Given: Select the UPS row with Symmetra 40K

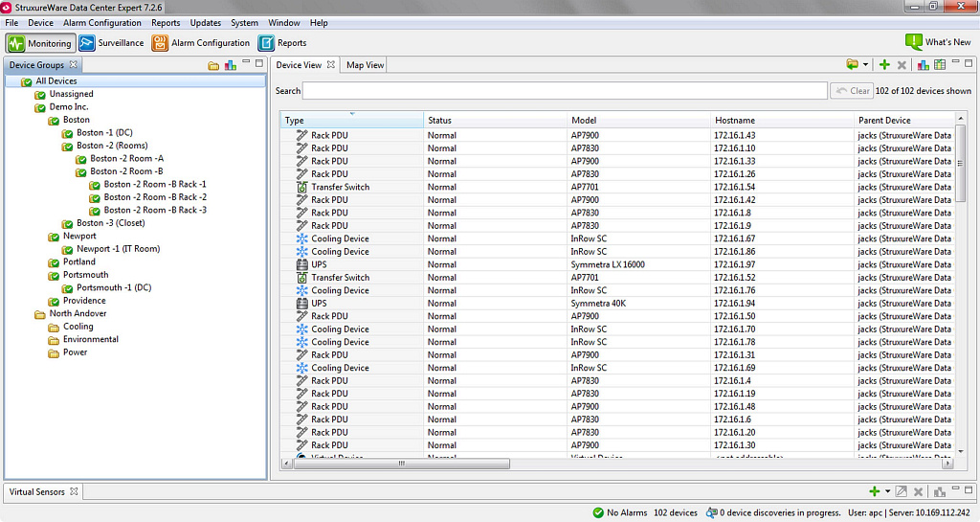Looking at the screenshot, I should (617, 304).
